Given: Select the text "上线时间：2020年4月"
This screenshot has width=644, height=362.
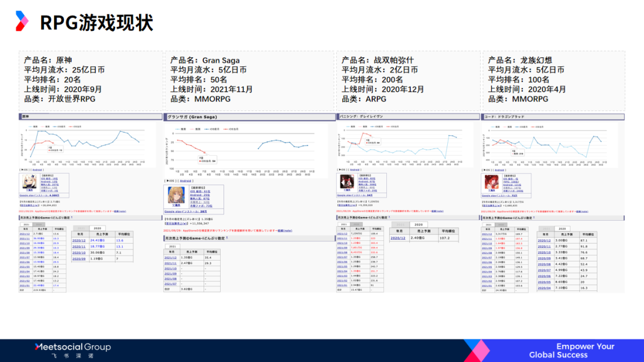Looking at the screenshot, I should tap(527, 89).
